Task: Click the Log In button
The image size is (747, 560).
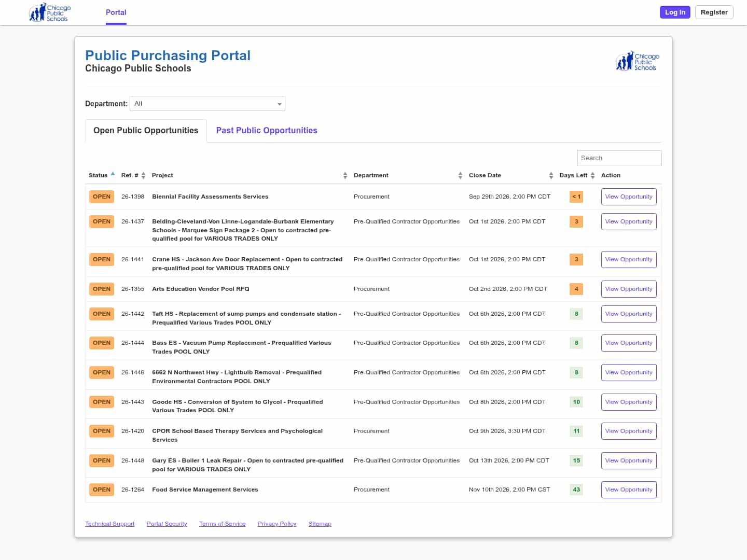Action: tap(675, 12)
